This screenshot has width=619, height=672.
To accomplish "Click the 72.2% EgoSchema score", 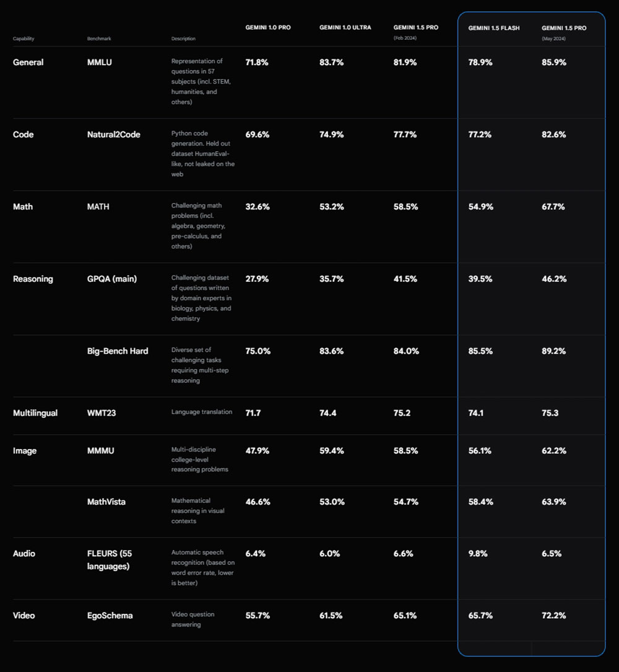I will pyautogui.click(x=553, y=616).
